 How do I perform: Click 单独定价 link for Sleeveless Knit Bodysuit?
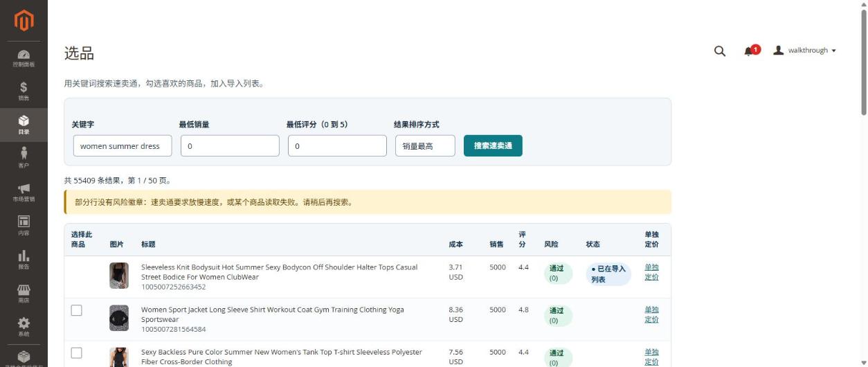[652, 271]
